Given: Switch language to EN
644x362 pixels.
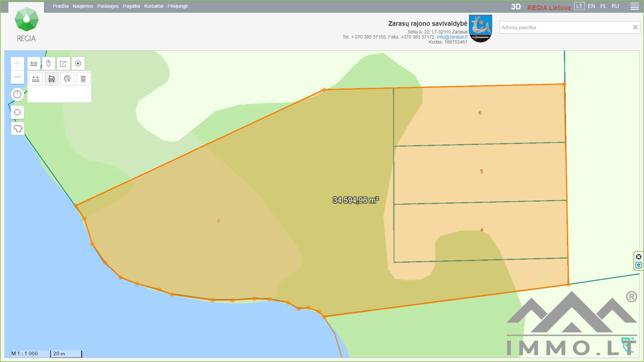Looking at the screenshot, I should [x=591, y=6].
